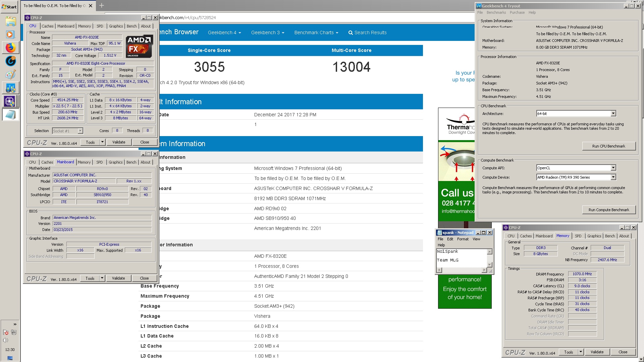644x362 pixels.
Task: Click the Core Speed 4514.25 MHz value
Action: tap(68, 100)
